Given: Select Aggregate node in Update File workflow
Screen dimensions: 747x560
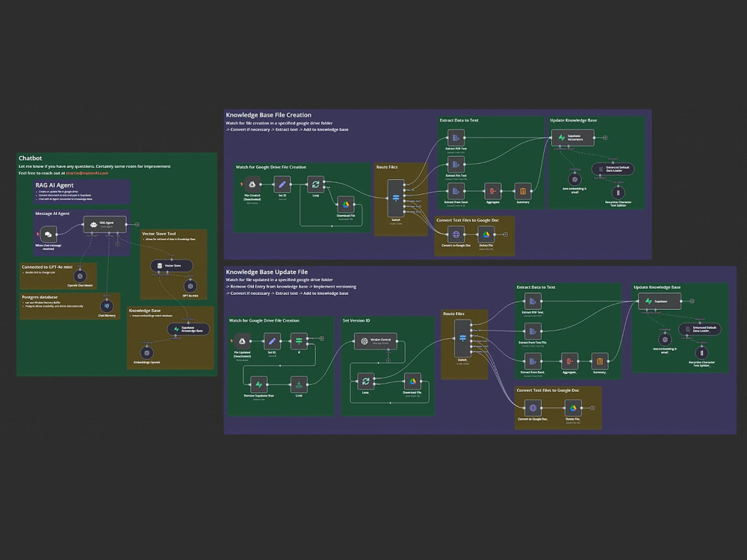Looking at the screenshot, I should click(569, 361).
